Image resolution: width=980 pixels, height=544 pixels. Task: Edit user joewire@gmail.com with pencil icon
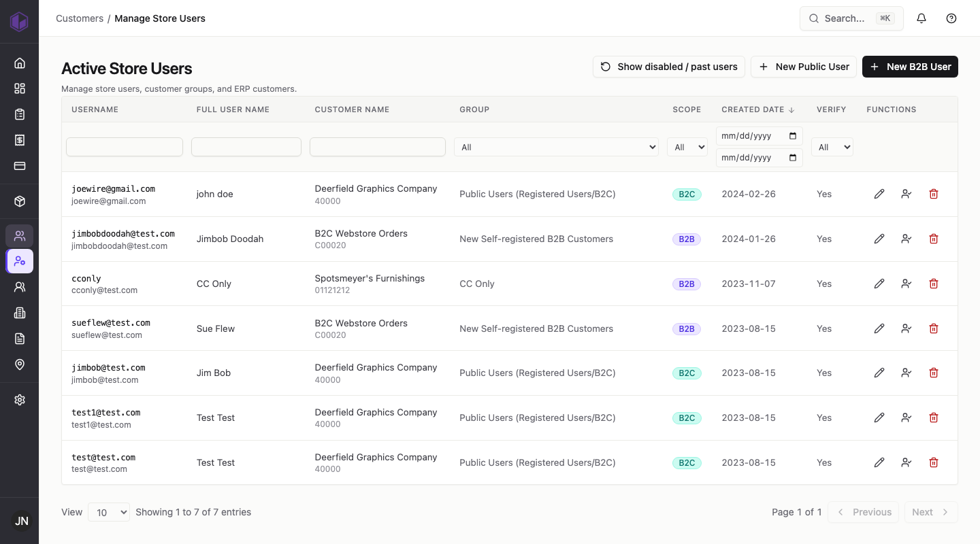879,194
